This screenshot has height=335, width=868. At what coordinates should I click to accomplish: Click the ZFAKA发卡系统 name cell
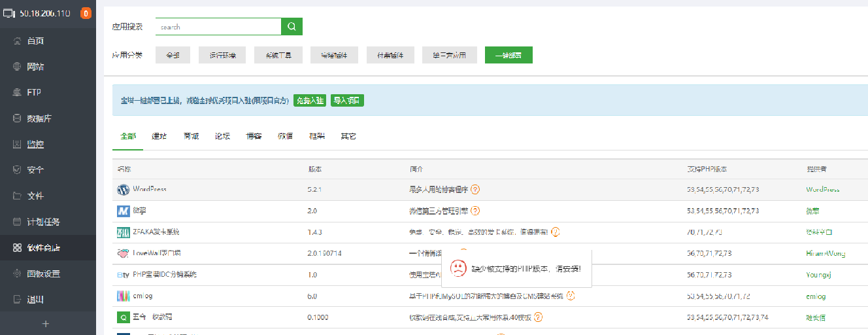(x=156, y=232)
